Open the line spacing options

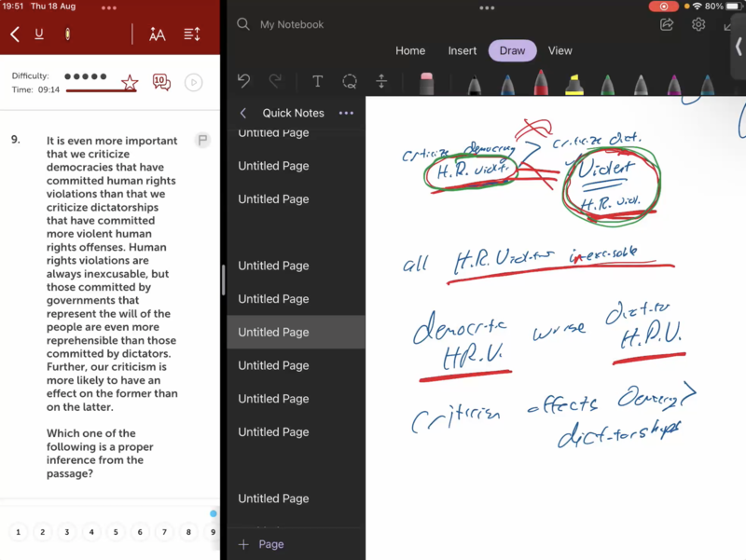pos(192,34)
